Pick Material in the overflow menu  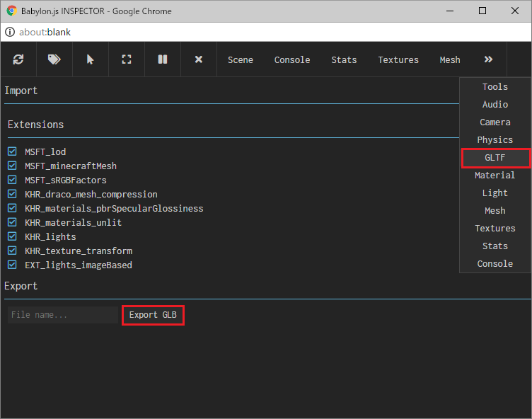tap(495, 176)
